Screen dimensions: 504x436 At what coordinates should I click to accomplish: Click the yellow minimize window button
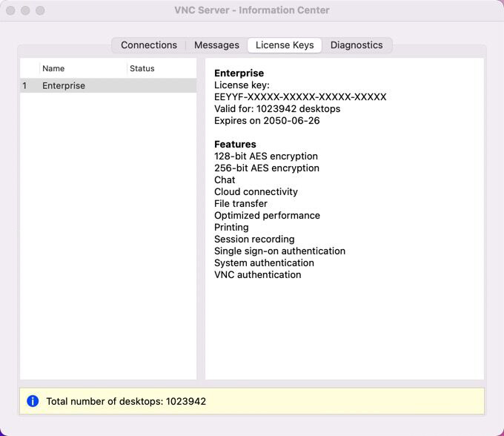pyautogui.click(x=25, y=10)
